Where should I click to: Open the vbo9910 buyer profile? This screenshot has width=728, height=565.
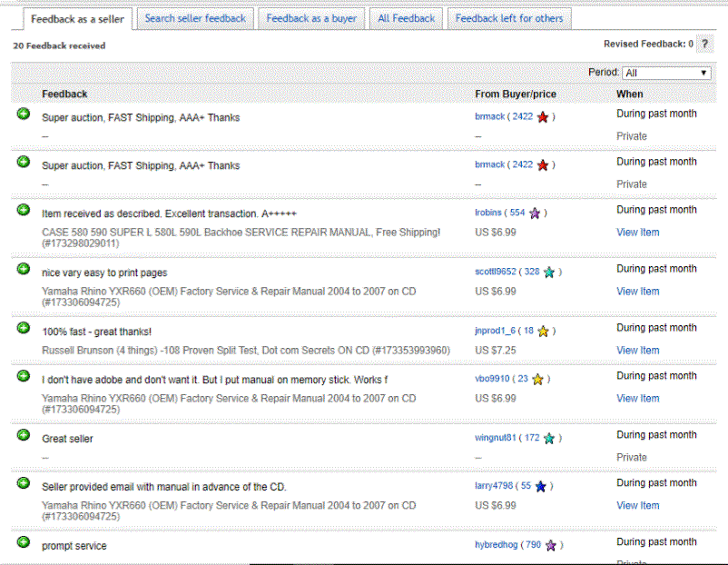(492, 380)
